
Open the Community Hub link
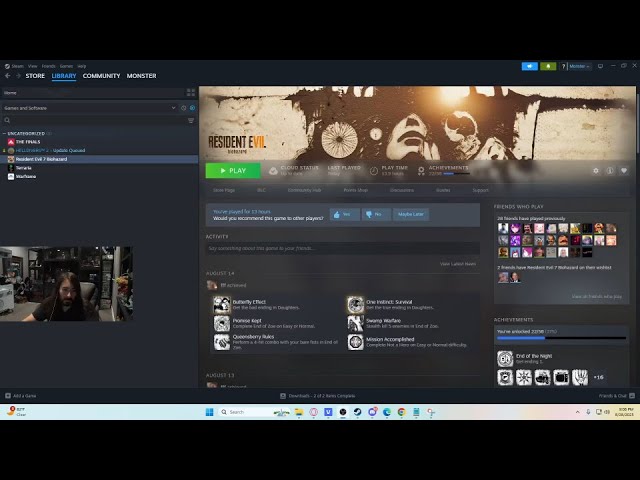(304, 190)
